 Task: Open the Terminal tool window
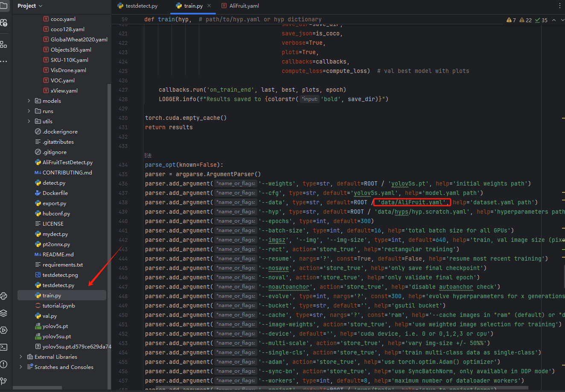point(4,347)
